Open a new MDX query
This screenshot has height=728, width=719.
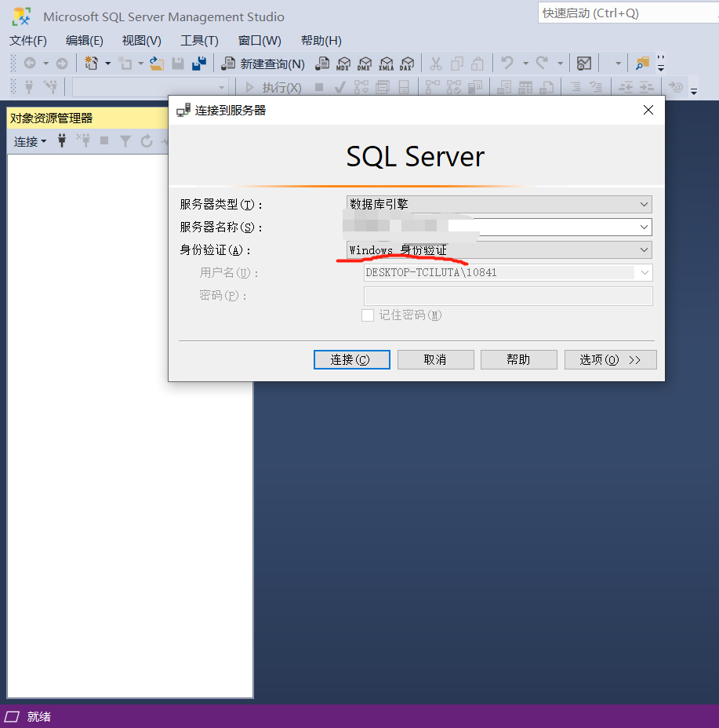pyautogui.click(x=343, y=63)
